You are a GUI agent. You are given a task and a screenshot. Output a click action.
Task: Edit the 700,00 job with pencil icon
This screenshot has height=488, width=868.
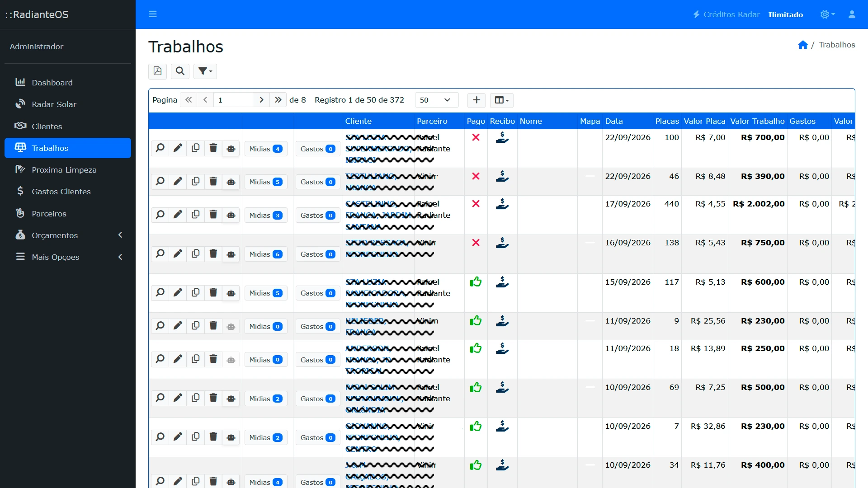pos(178,148)
